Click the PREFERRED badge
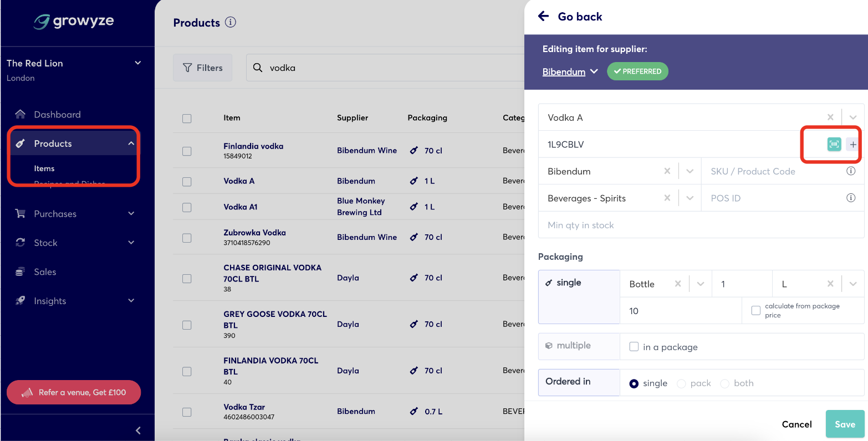Image resolution: width=868 pixels, height=441 pixels. click(637, 71)
